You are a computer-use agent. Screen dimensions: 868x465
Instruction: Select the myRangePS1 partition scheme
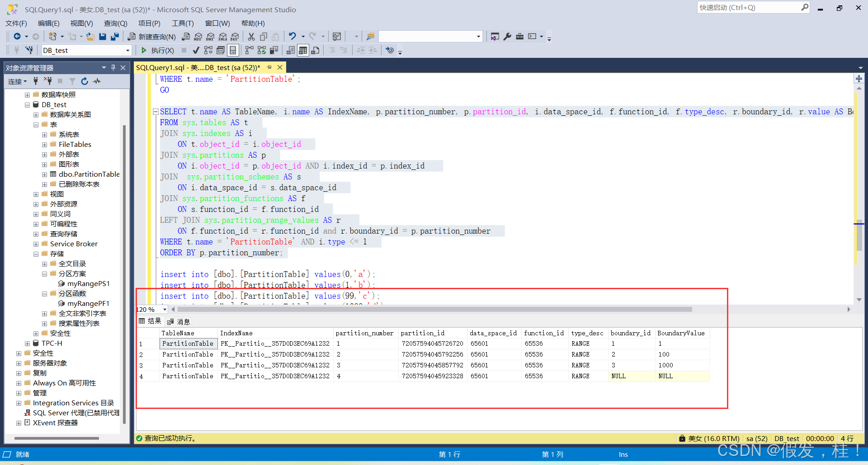click(88, 284)
